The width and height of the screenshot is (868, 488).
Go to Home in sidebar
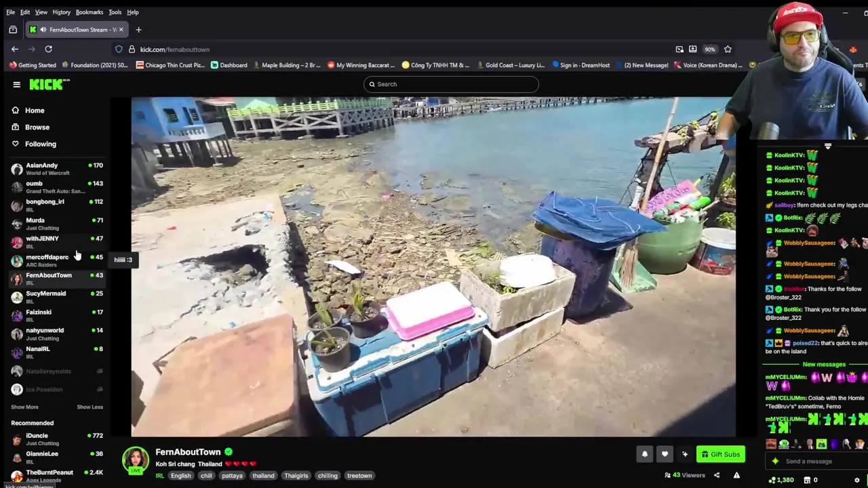coord(35,110)
